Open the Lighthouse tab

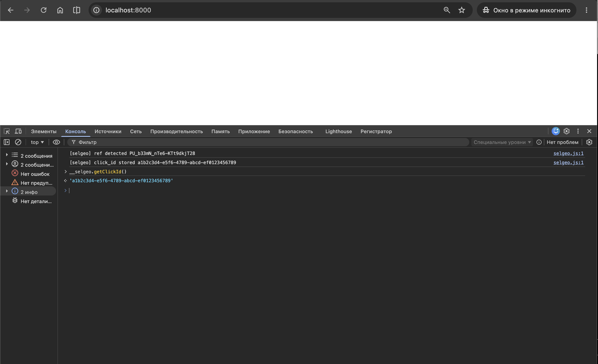338,131
